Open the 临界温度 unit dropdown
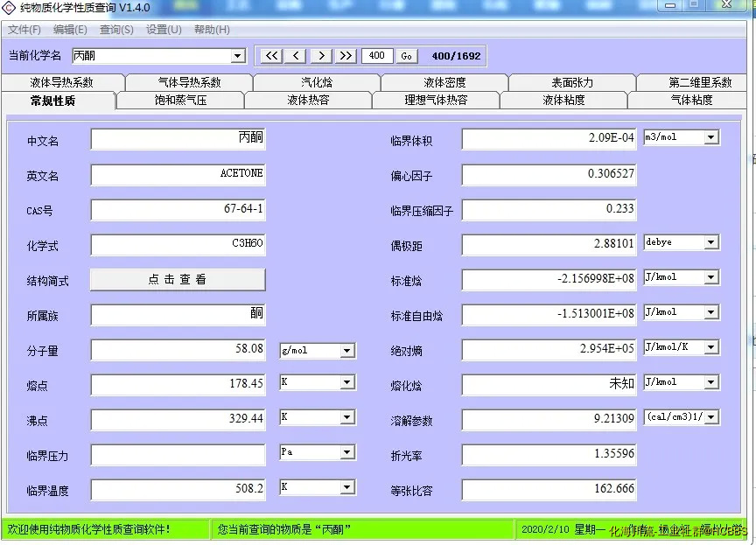The height and width of the screenshot is (545, 756). (x=346, y=487)
